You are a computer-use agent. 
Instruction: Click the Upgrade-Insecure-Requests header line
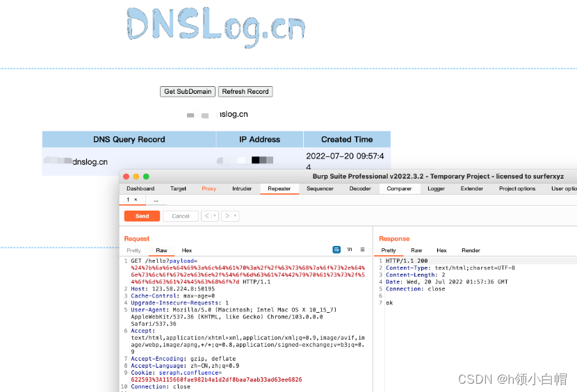[179, 303]
